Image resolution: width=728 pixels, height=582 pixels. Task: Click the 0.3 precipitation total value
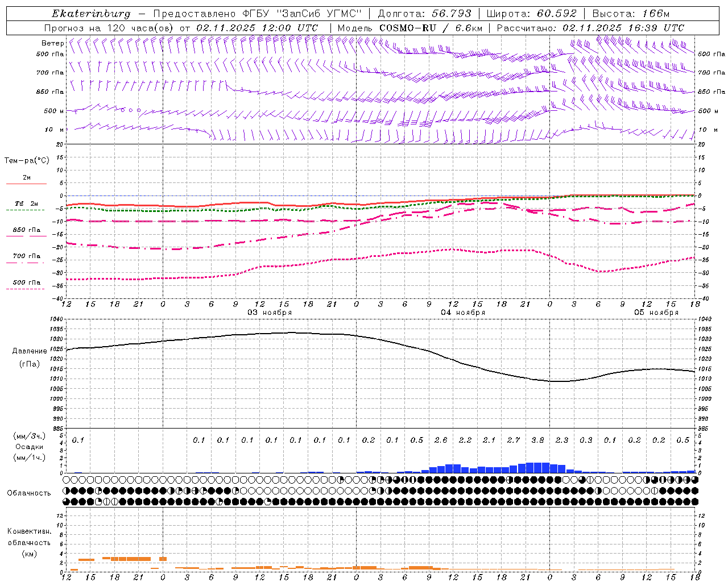(x=586, y=440)
